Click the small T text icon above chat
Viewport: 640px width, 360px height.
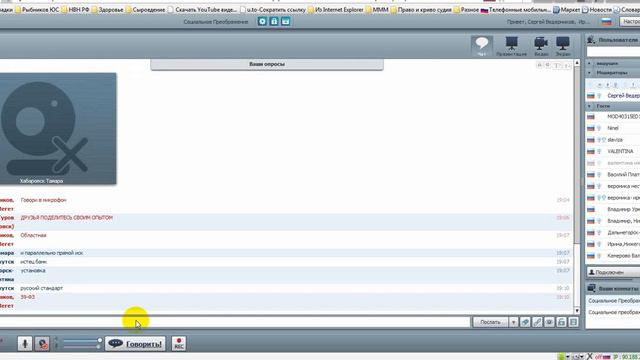pos(557,65)
